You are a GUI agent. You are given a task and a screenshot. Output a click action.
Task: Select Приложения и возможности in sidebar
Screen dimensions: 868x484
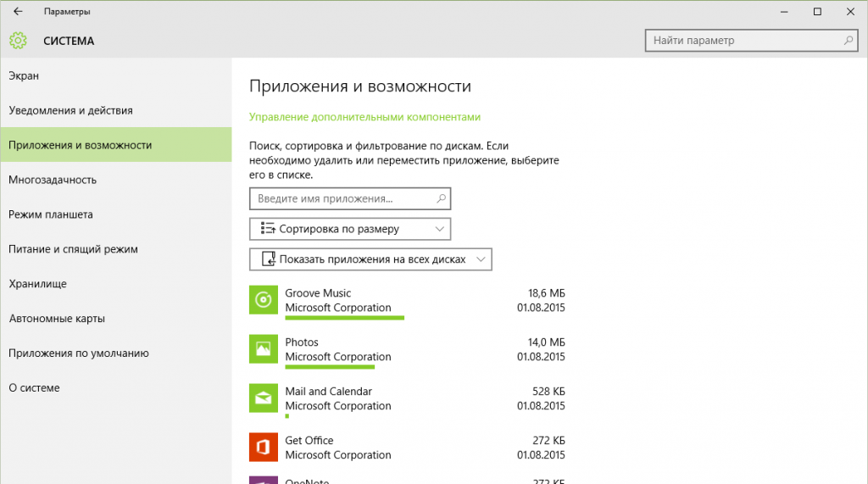(115, 145)
